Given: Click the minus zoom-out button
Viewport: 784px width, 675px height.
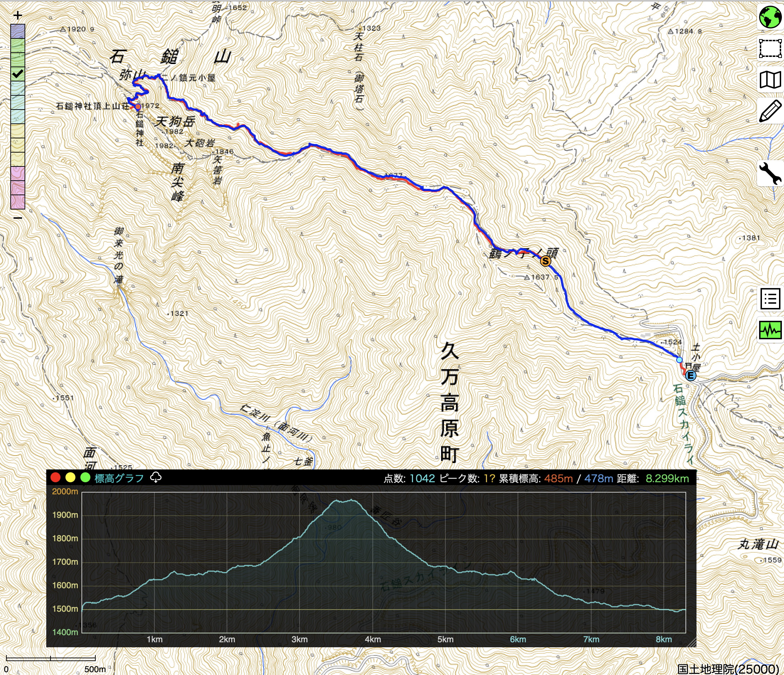Looking at the screenshot, I should point(17,218).
